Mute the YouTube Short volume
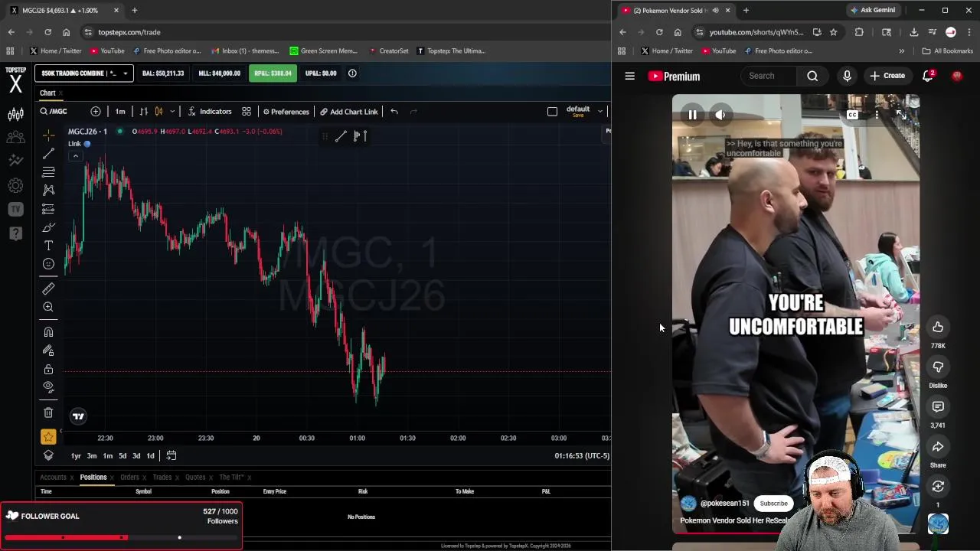This screenshot has height=551, width=980. click(x=720, y=115)
